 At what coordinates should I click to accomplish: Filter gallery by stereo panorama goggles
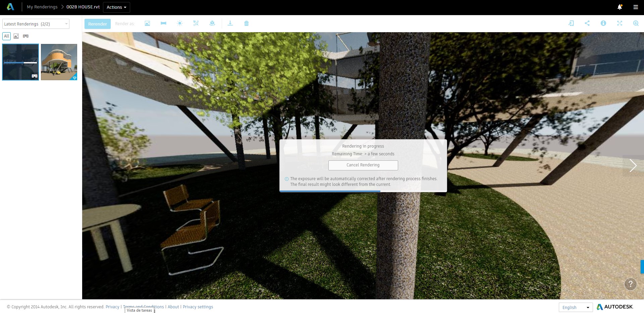pos(26,36)
